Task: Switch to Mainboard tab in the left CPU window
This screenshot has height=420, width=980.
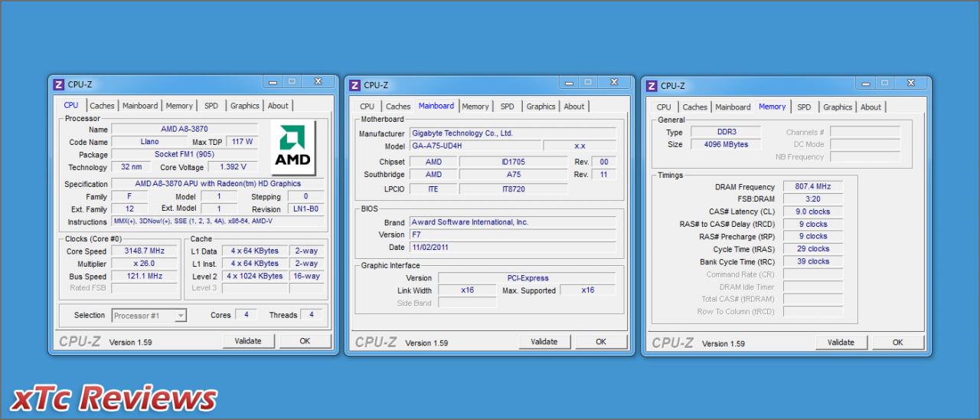Action: click(x=140, y=106)
